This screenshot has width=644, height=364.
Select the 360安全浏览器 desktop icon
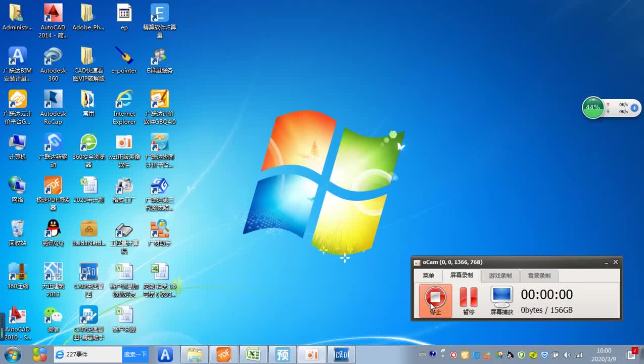(88, 150)
